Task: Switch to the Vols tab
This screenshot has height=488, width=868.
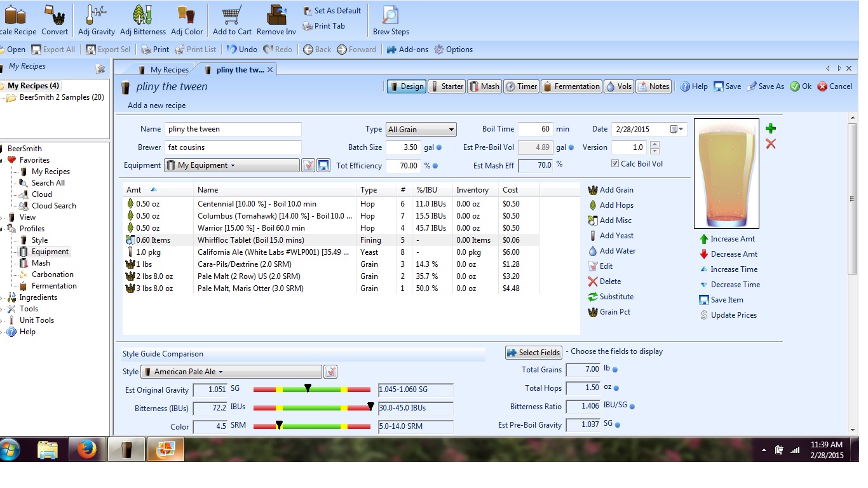Action: click(x=619, y=86)
